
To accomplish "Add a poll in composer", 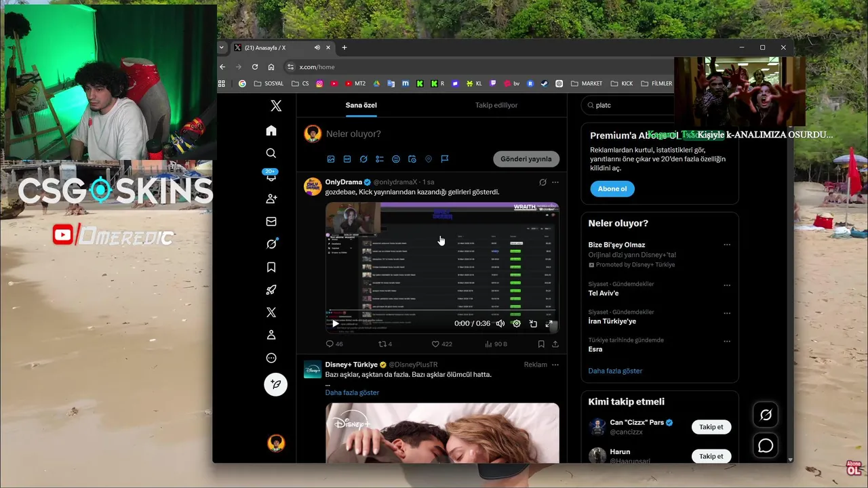I will (x=380, y=159).
